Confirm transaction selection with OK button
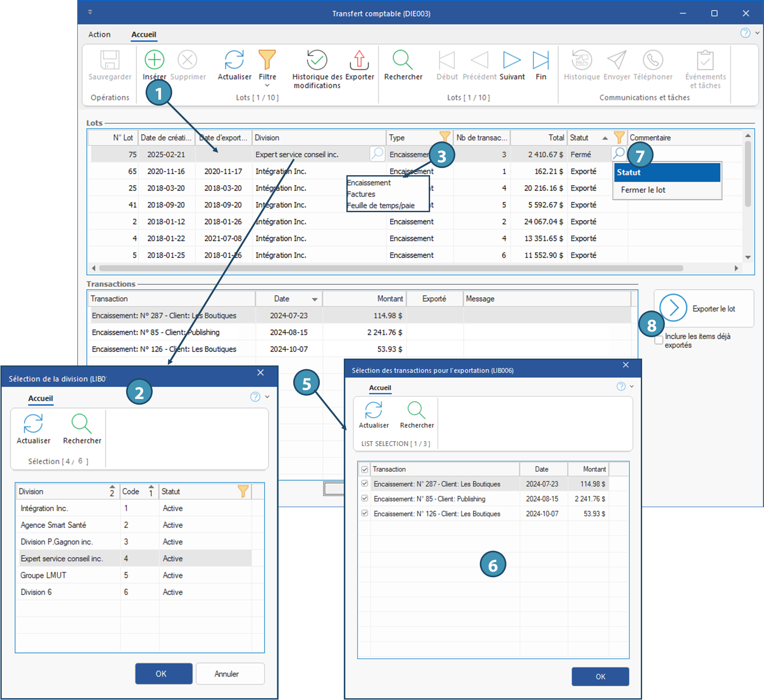 tap(600, 676)
